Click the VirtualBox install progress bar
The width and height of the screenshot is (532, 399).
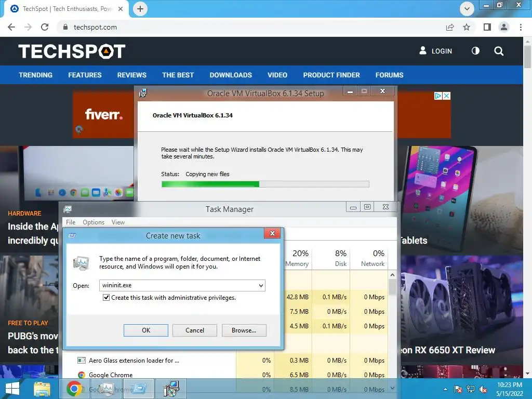pos(265,184)
